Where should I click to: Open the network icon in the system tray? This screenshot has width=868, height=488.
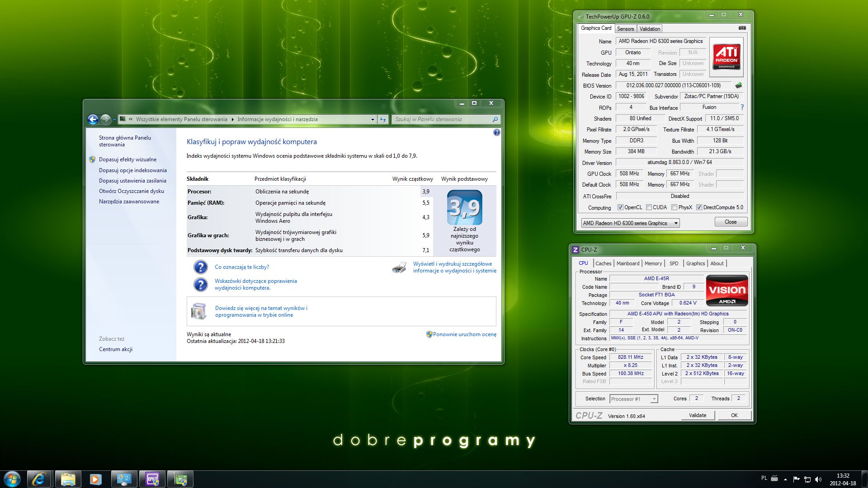click(807, 479)
